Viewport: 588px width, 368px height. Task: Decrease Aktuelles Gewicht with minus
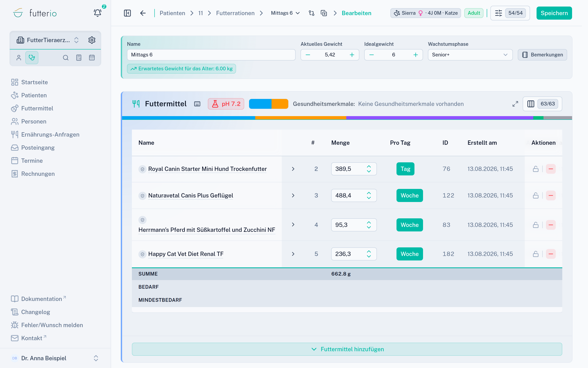(308, 55)
